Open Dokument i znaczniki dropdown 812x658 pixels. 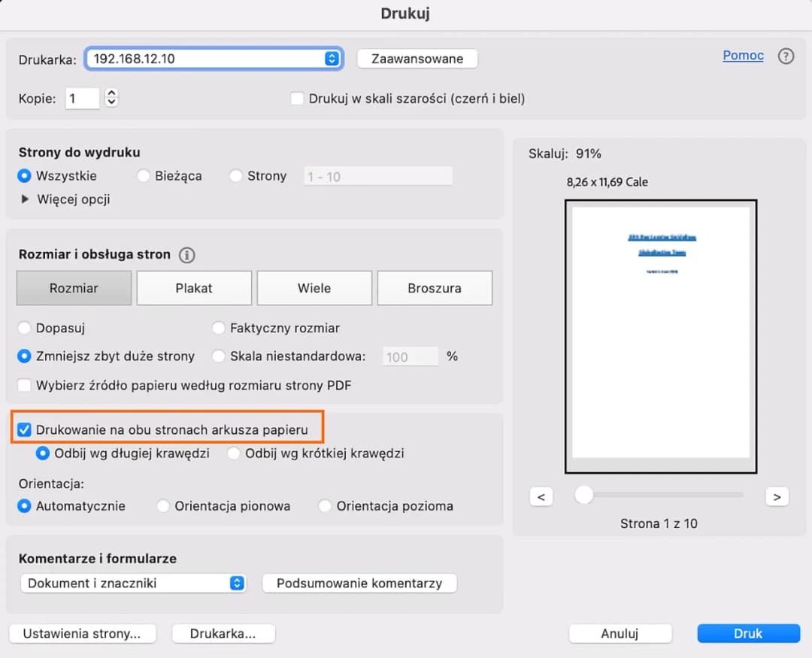point(237,584)
